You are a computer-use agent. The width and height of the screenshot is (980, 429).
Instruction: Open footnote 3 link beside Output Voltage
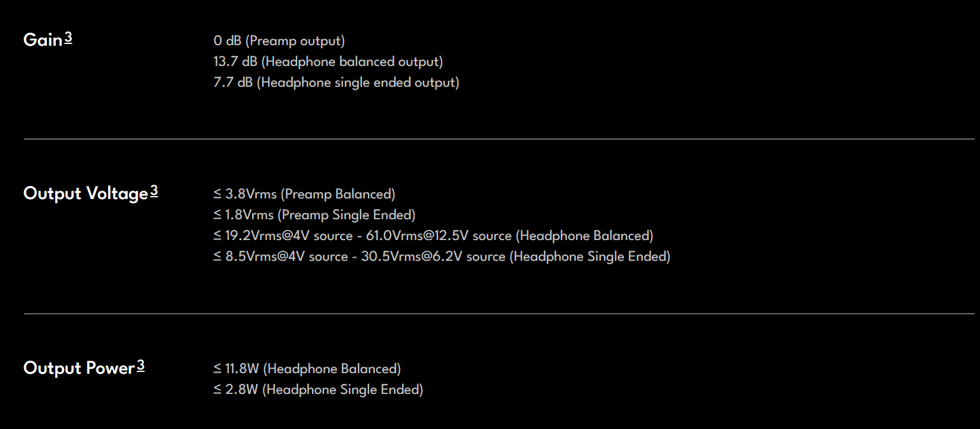click(x=154, y=191)
